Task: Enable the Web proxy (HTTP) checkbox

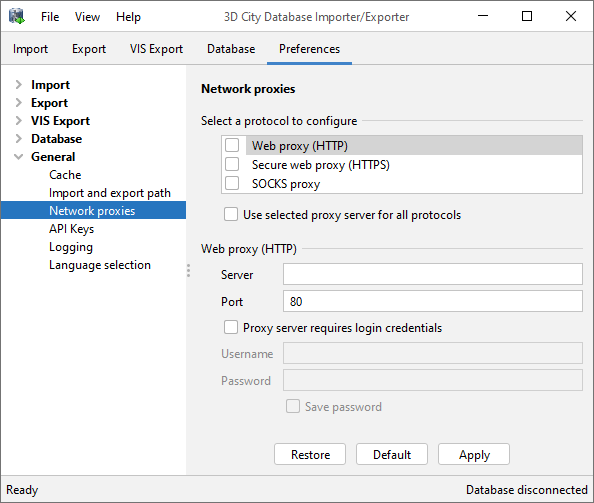Action: coord(232,145)
